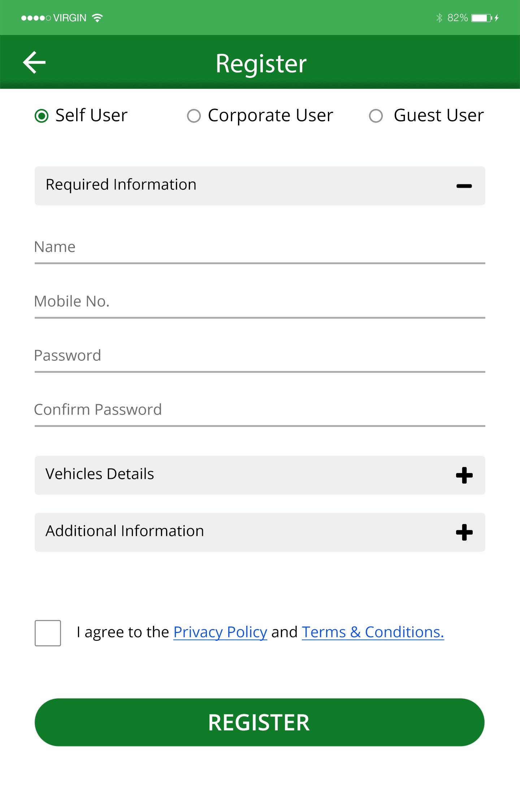Image resolution: width=520 pixels, height=812 pixels.
Task: Tap the back arrow icon
Action: (x=34, y=62)
